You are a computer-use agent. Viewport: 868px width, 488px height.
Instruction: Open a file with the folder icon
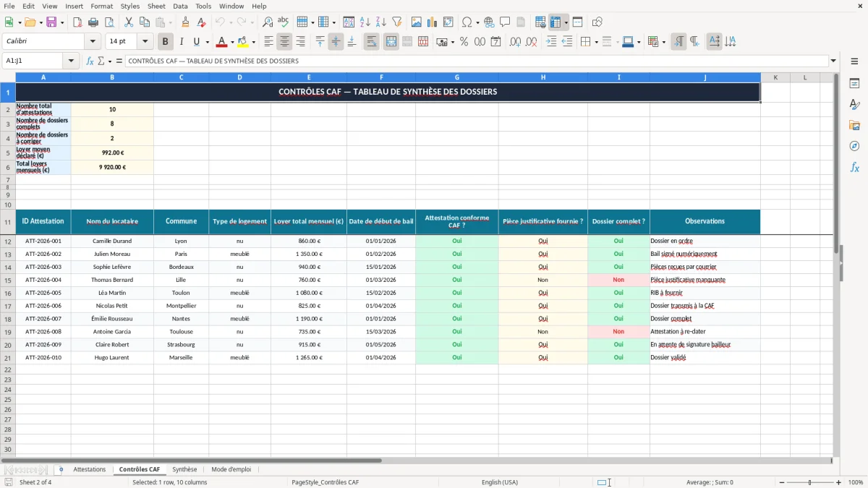(29, 22)
